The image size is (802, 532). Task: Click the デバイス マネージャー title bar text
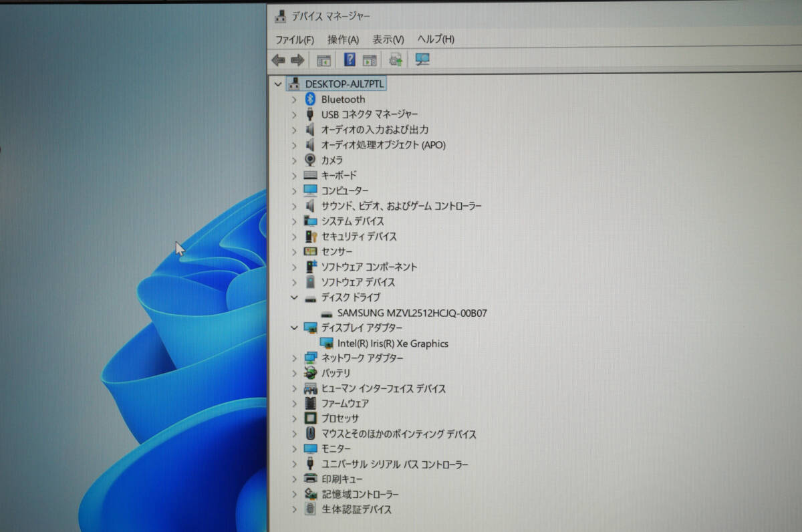[330, 15]
